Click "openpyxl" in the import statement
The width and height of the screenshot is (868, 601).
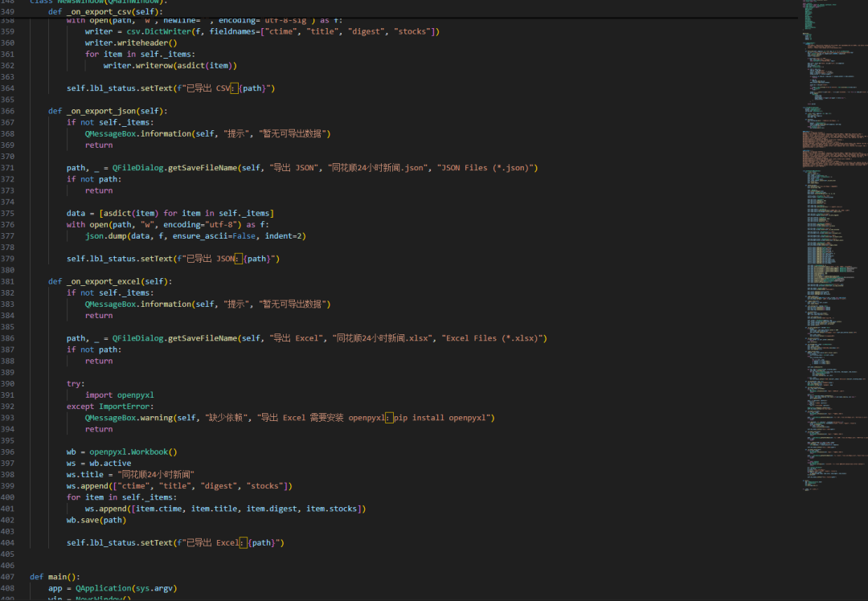coord(135,395)
